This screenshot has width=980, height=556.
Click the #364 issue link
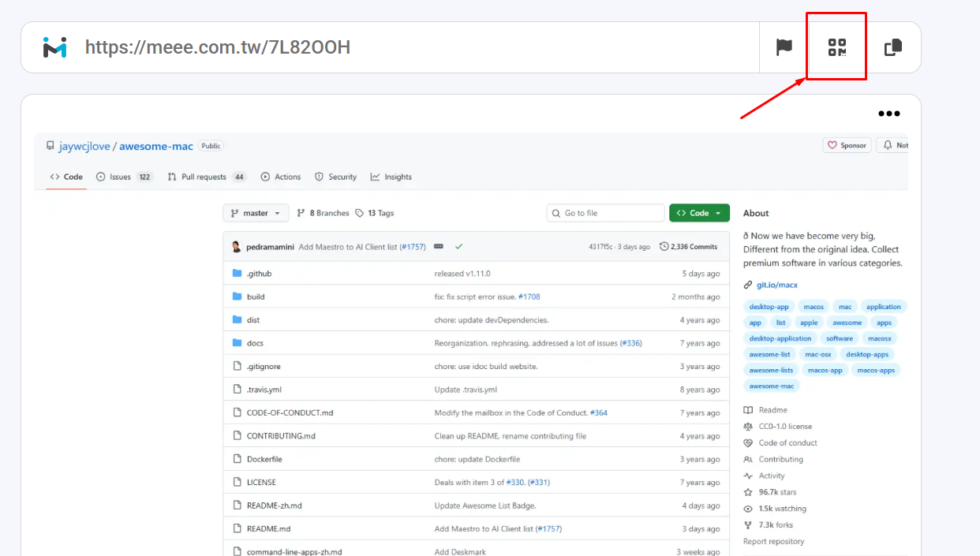(599, 412)
